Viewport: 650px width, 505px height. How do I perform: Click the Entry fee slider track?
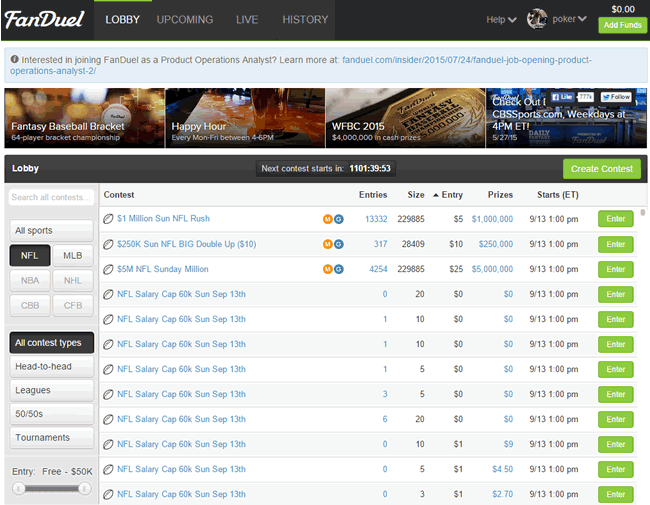[51, 488]
